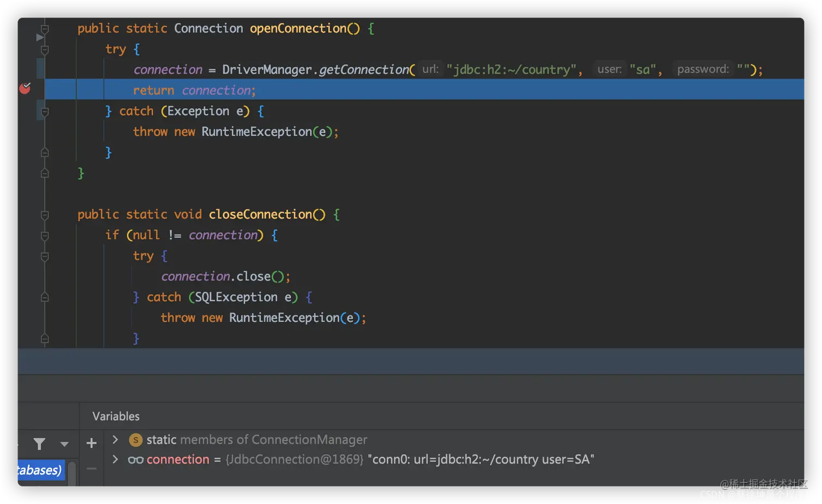
Task: Expand the connection variable node
Action: tap(115, 459)
